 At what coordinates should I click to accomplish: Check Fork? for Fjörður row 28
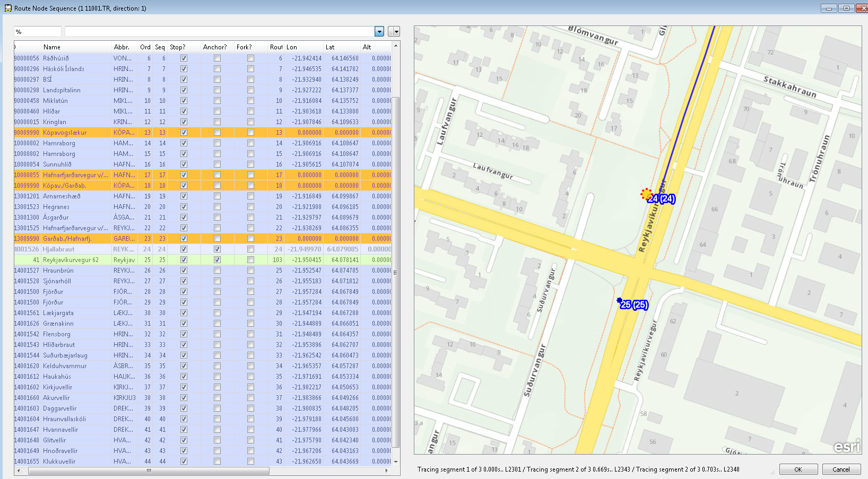coord(250,292)
